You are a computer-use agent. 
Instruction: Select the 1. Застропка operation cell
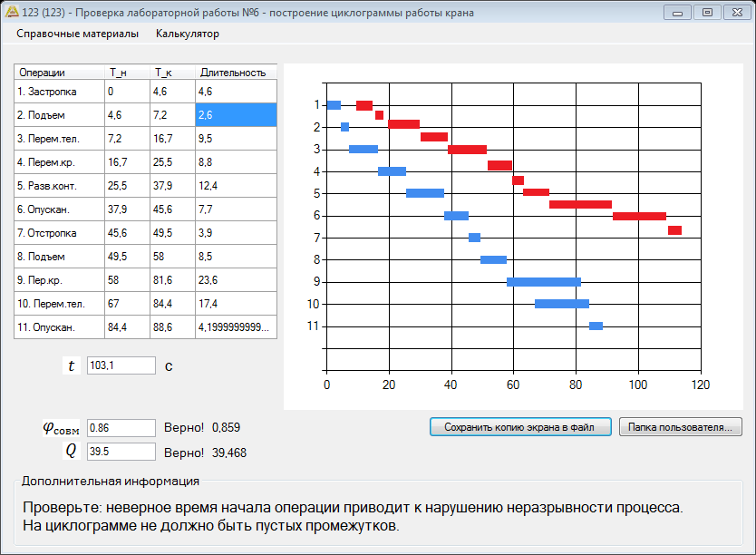[x=59, y=91]
